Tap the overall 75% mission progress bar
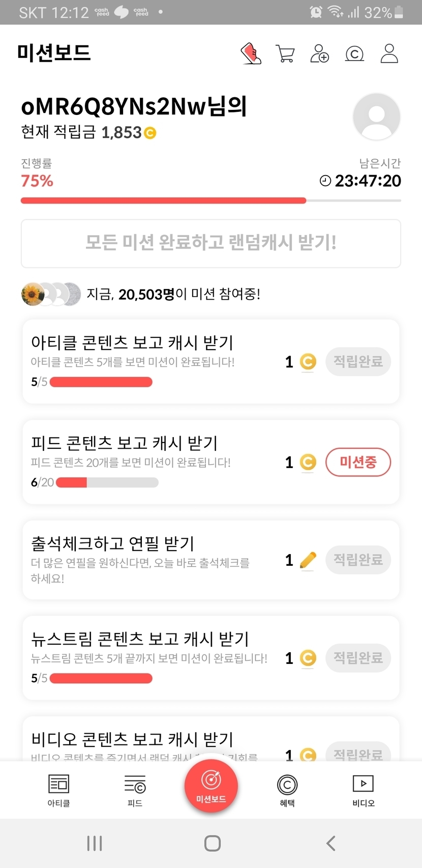 210,200
